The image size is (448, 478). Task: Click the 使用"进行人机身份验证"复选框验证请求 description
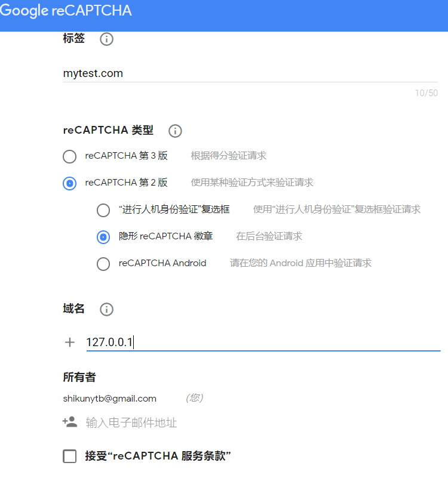(x=337, y=209)
